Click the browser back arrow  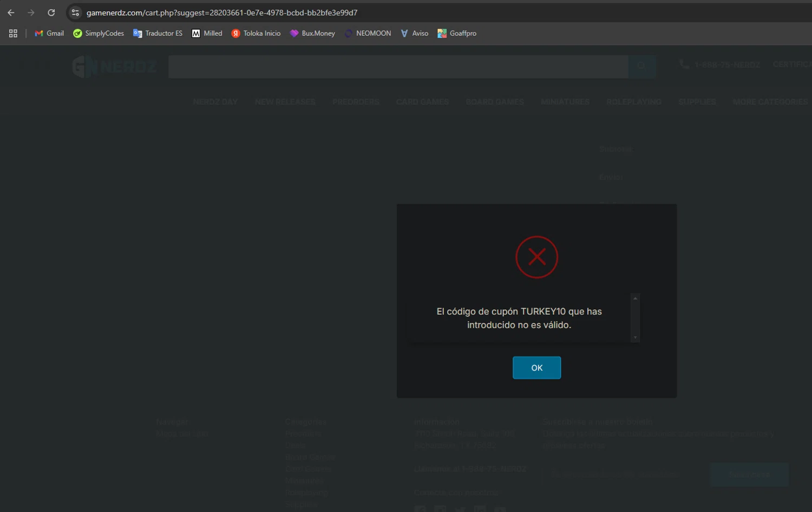click(11, 12)
